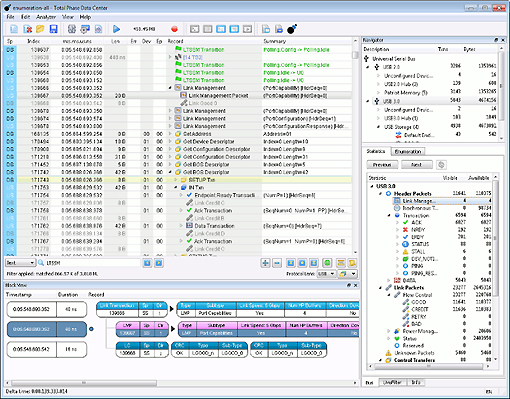Open the Edit menu

(x=25, y=17)
